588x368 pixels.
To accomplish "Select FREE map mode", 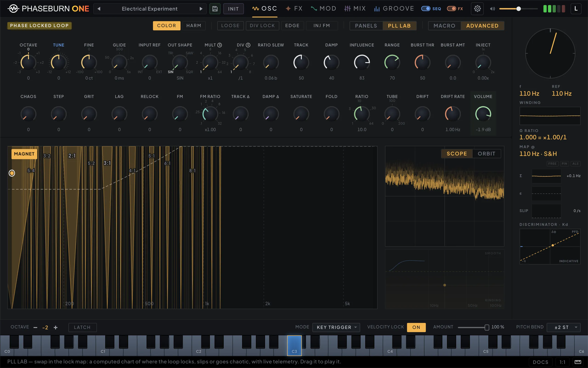I will click(552, 164).
